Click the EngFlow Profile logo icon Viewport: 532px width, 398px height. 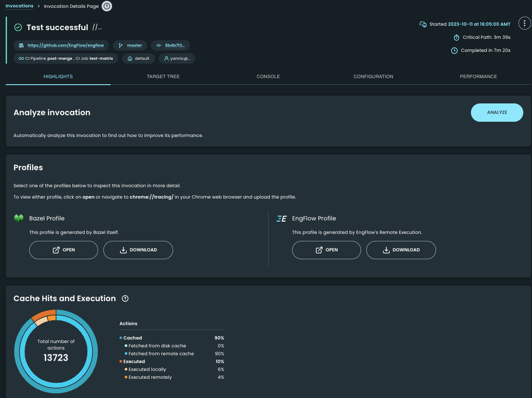click(282, 219)
